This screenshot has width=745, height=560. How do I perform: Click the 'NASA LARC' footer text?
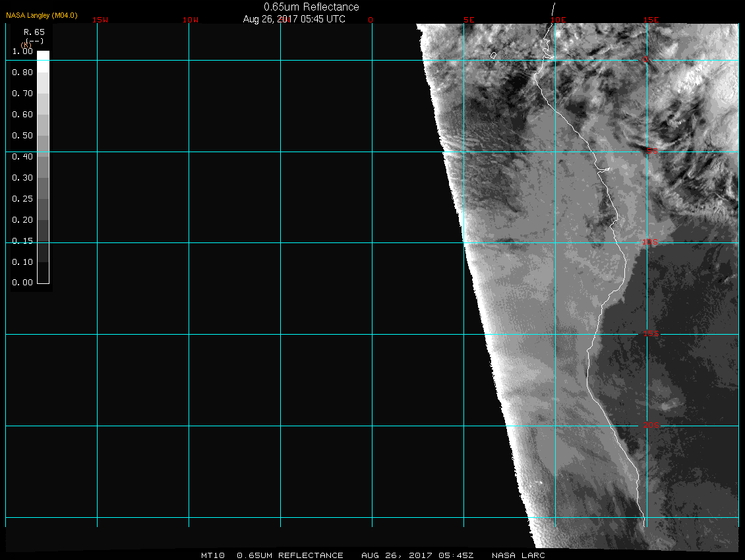[x=518, y=555]
